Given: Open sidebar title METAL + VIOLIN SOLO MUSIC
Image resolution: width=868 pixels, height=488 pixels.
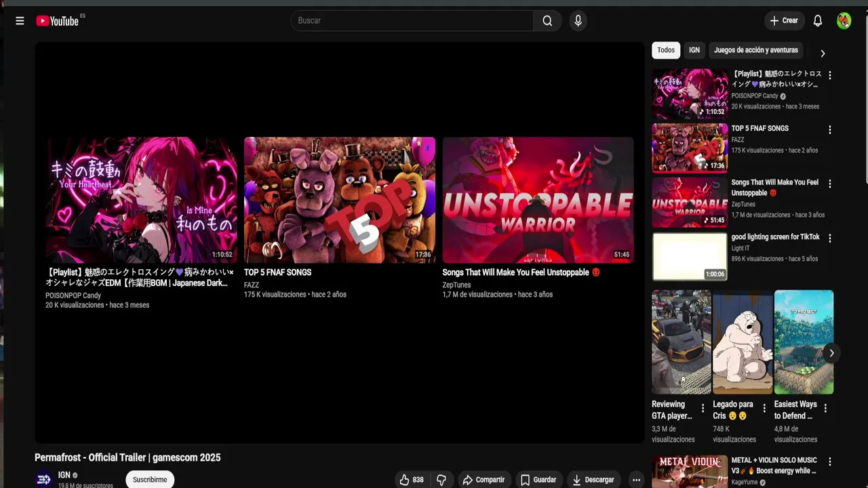Looking at the screenshot, I should coord(774,466).
